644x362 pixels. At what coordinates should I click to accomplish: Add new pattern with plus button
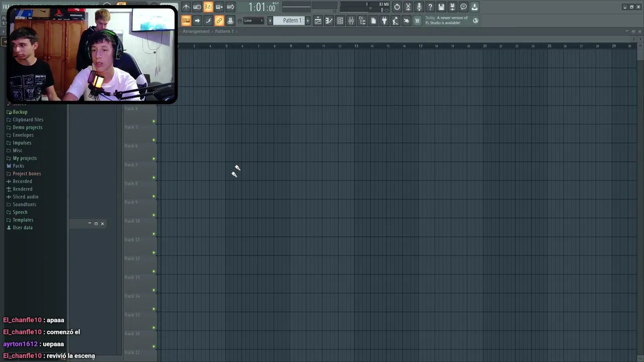click(x=308, y=21)
